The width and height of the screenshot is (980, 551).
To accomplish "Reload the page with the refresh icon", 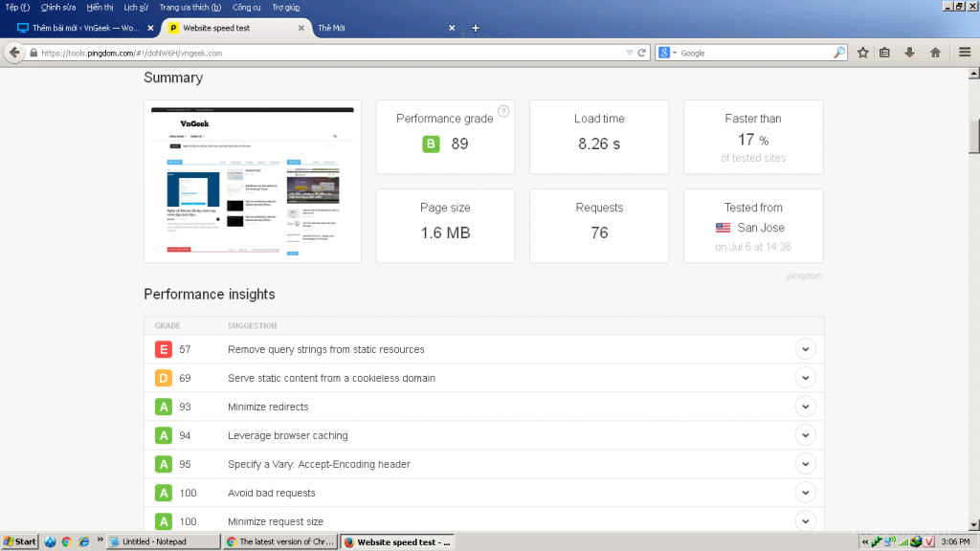I will point(641,54).
